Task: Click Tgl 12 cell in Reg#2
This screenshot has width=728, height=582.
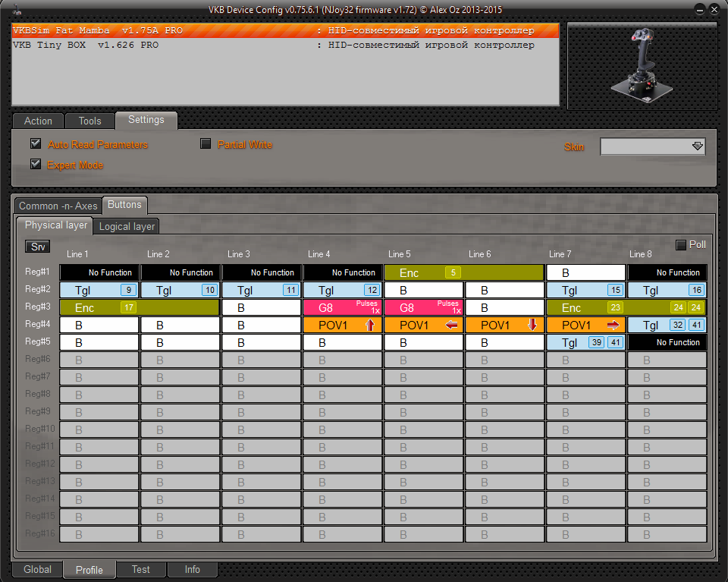Action: coord(343,290)
